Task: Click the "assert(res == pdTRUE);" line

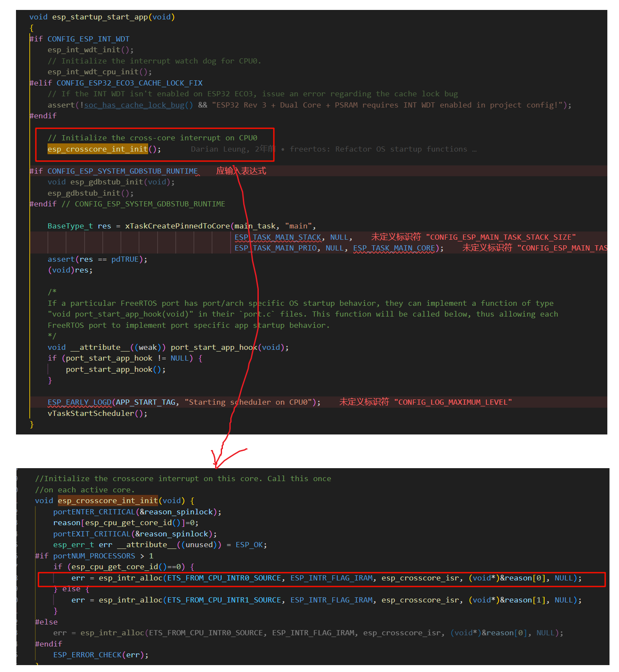Action: pos(98,260)
